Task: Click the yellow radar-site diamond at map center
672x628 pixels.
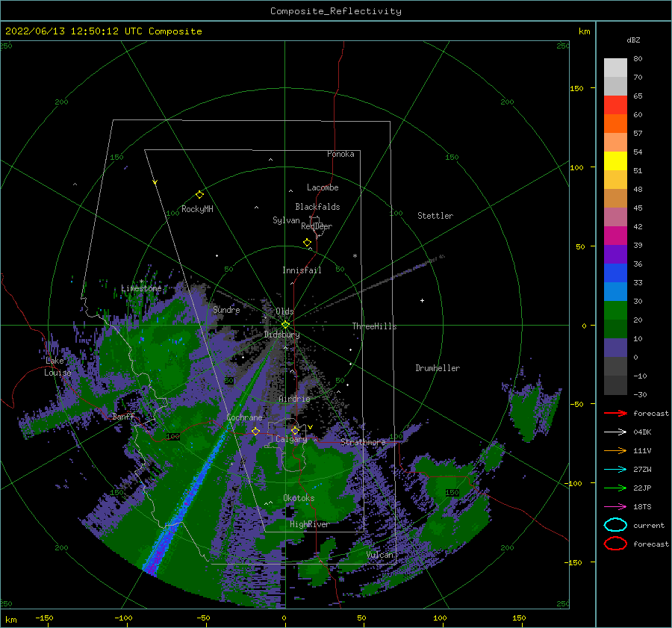Action: [285, 325]
